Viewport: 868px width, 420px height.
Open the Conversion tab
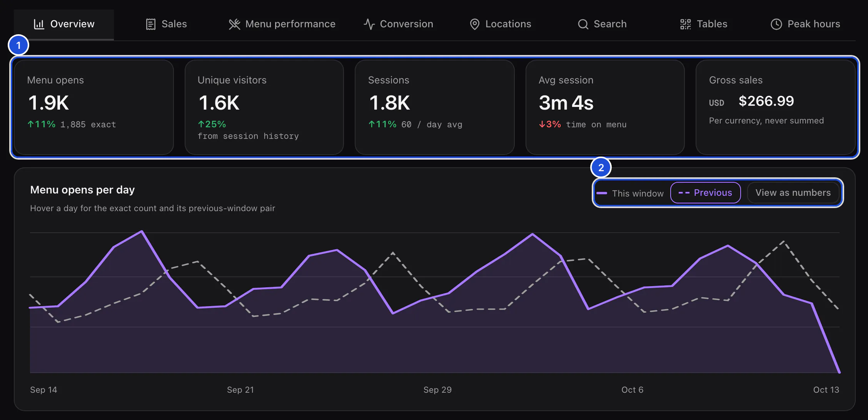pos(398,24)
